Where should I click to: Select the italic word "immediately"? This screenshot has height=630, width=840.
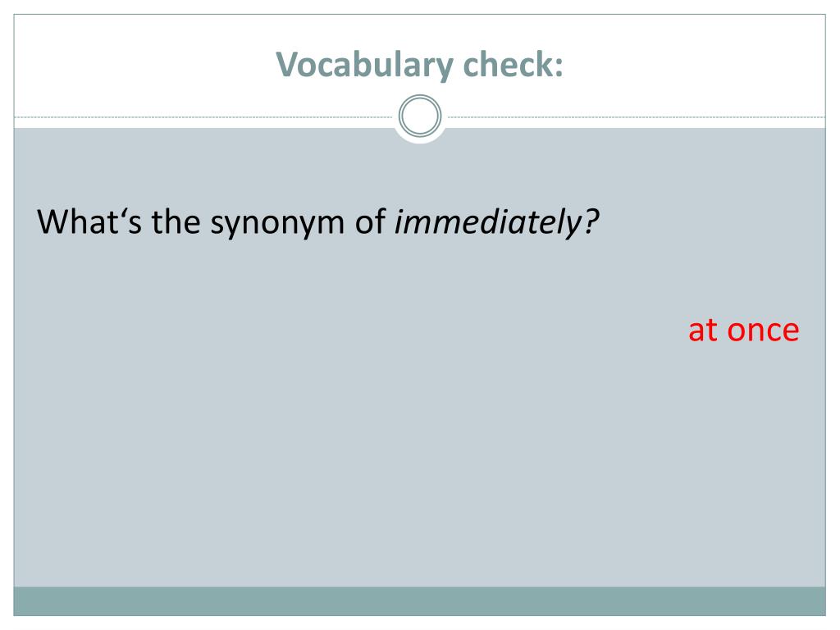488,221
